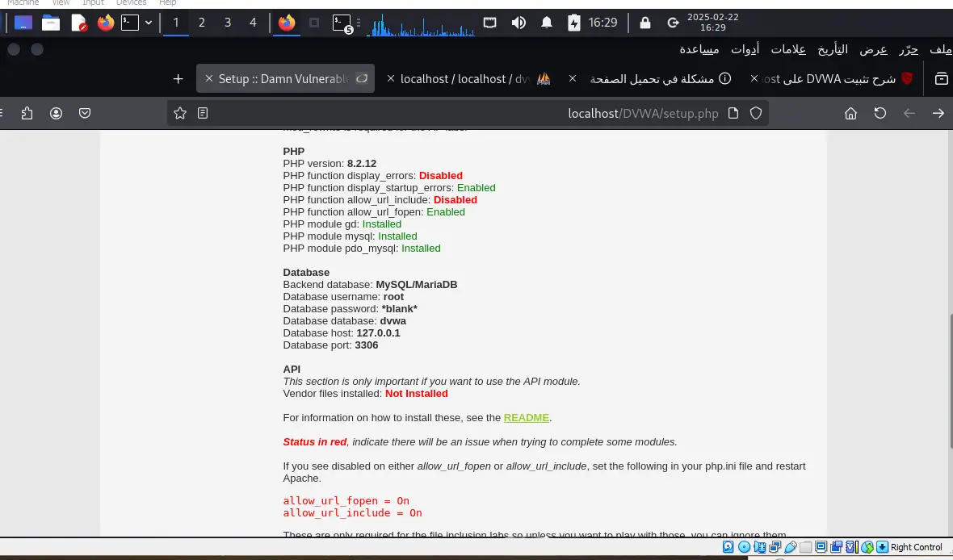The height and width of the screenshot is (560, 953).
Task: Open the extensions puzzle icon
Action: tap(27, 114)
